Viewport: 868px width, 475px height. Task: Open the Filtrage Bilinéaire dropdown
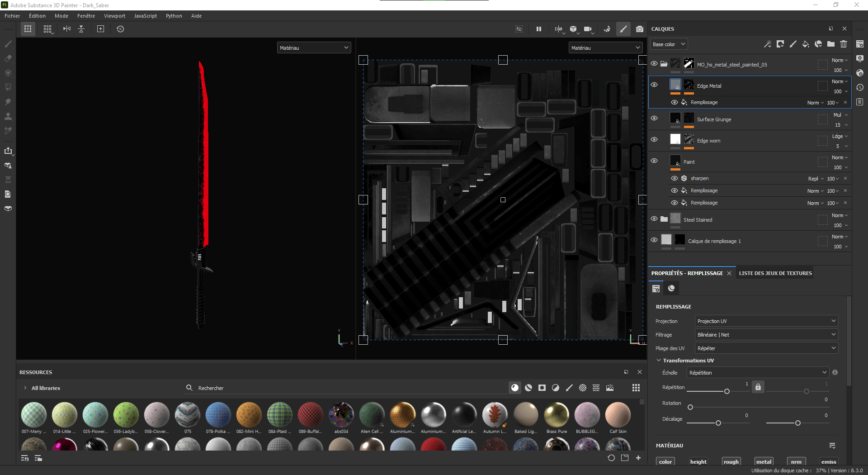pyautogui.click(x=766, y=335)
